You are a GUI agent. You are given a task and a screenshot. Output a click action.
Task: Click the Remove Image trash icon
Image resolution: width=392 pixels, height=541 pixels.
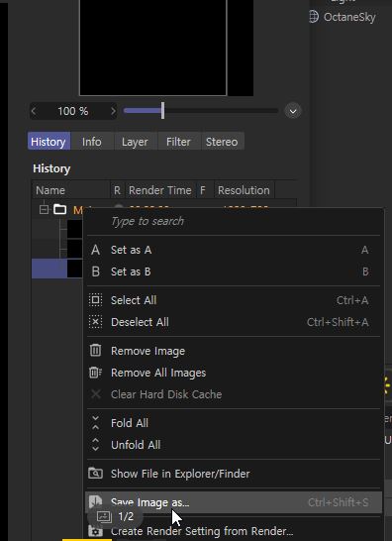pyautogui.click(x=95, y=351)
